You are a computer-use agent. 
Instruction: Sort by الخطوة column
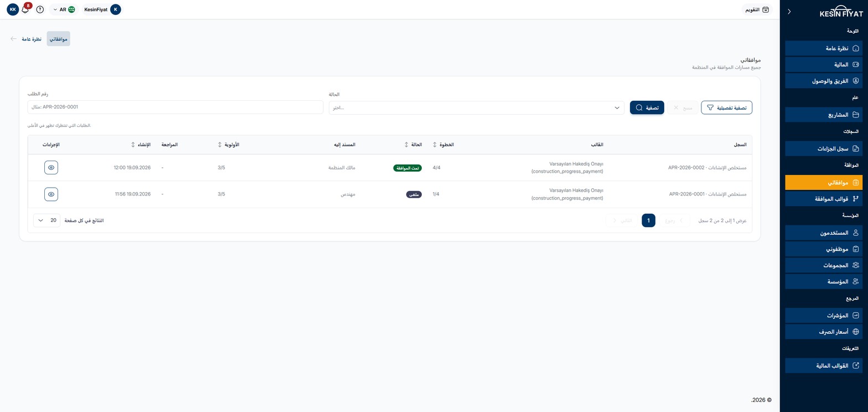tap(443, 145)
